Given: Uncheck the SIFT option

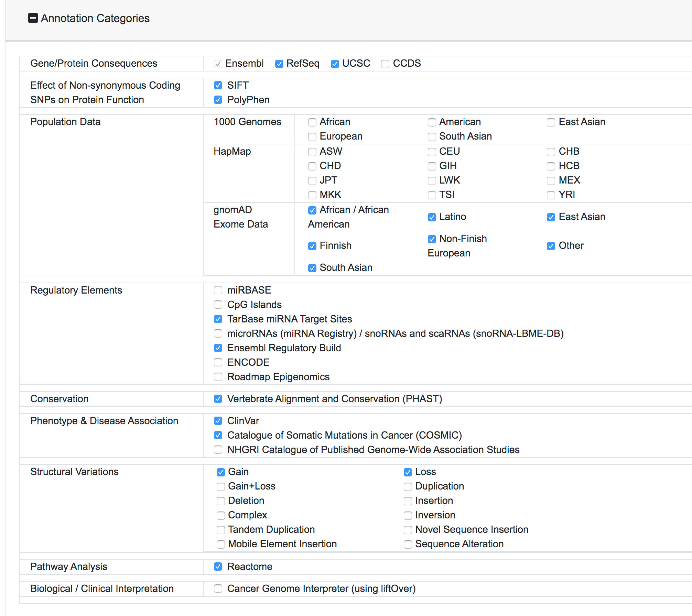Looking at the screenshot, I should 218,85.
